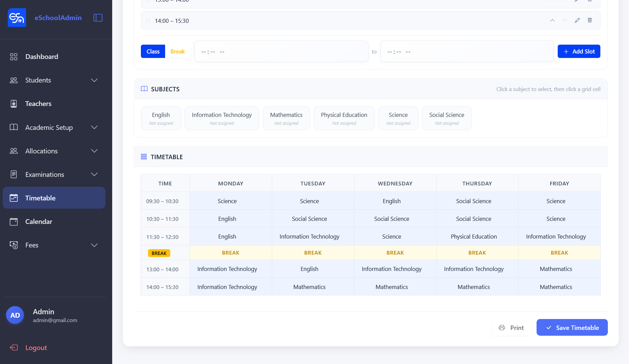Expand the Examinations submenu
The image size is (629, 364).
(x=94, y=175)
